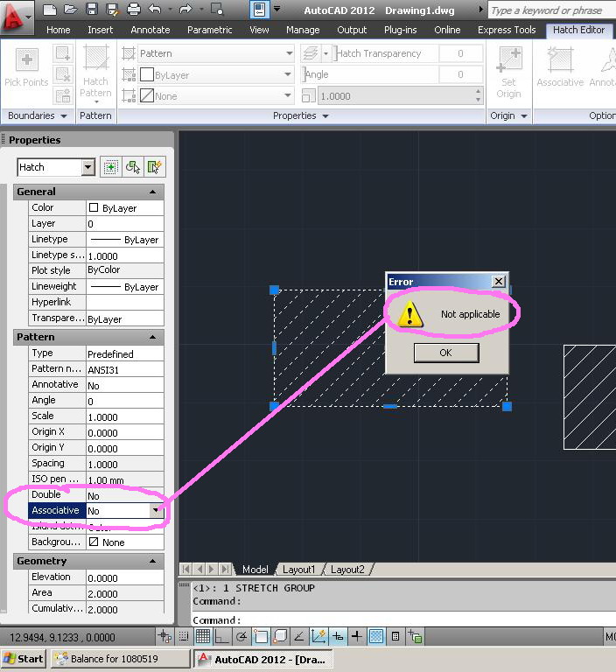The height and width of the screenshot is (672, 616).
Task: Click the Selection Cycling status bar icon
Action: (x=415, y=636)
